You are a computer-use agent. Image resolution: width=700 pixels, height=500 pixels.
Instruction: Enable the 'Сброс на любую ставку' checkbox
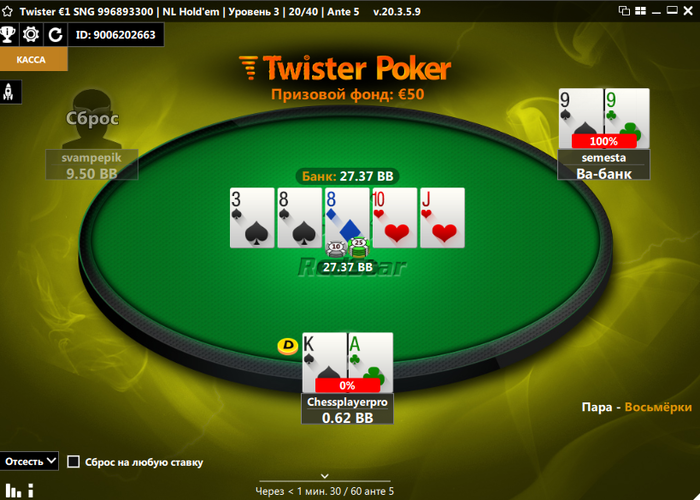(73, 462)
